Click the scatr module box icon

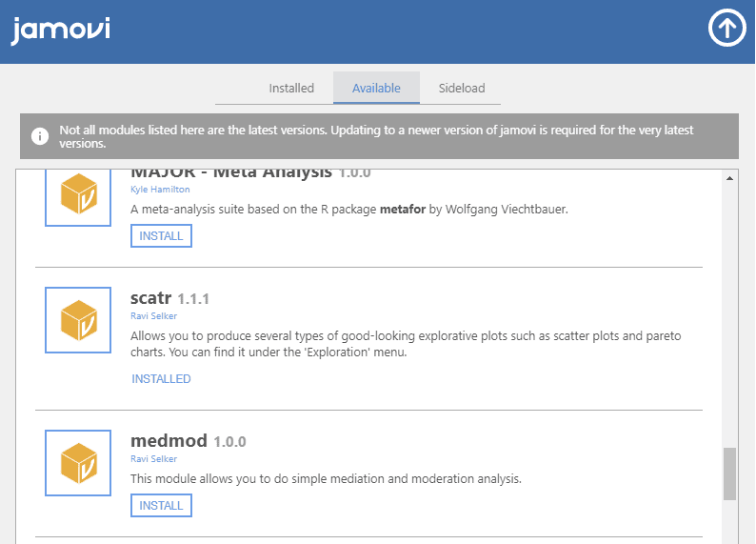tap(78, 320)
